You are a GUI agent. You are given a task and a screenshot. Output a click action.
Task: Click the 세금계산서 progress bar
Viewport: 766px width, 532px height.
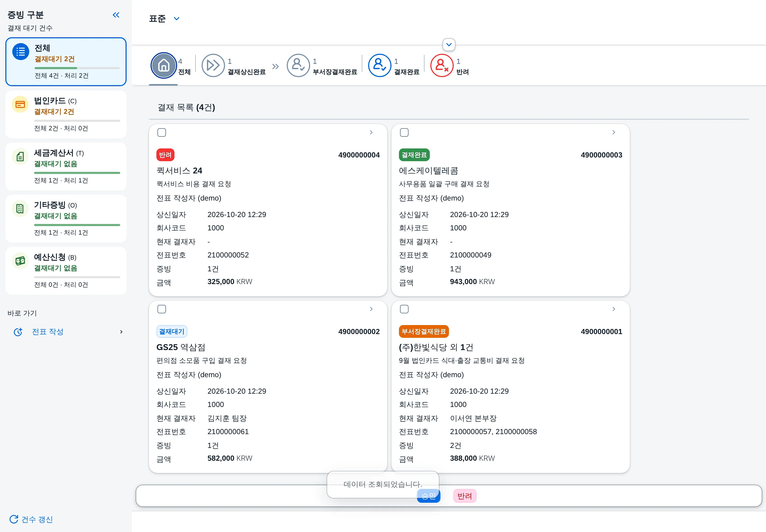(x=77, y=173)
